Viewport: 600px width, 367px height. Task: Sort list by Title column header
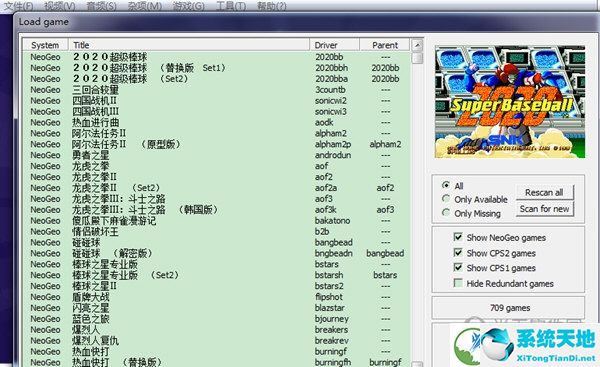pyautogui.click(x=189, y=45)
